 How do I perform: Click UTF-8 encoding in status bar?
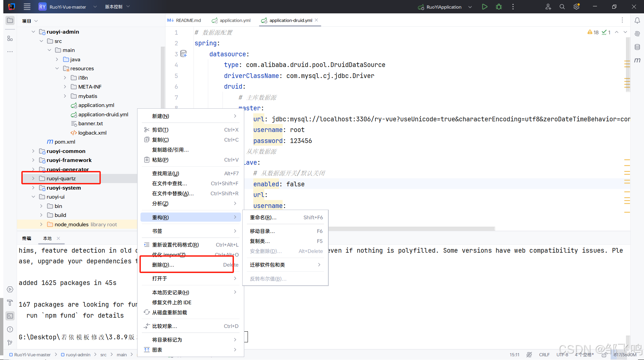coord(562,355)
